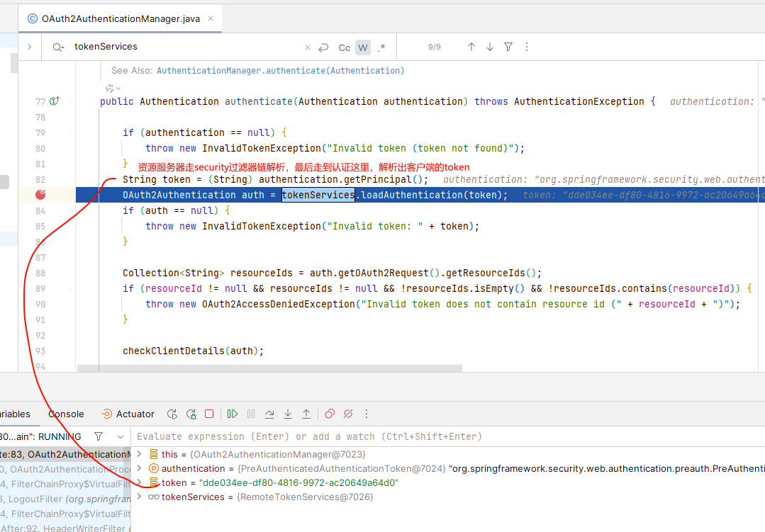Step out of the current method
This screenshot has width=765, height=532.
306,414
